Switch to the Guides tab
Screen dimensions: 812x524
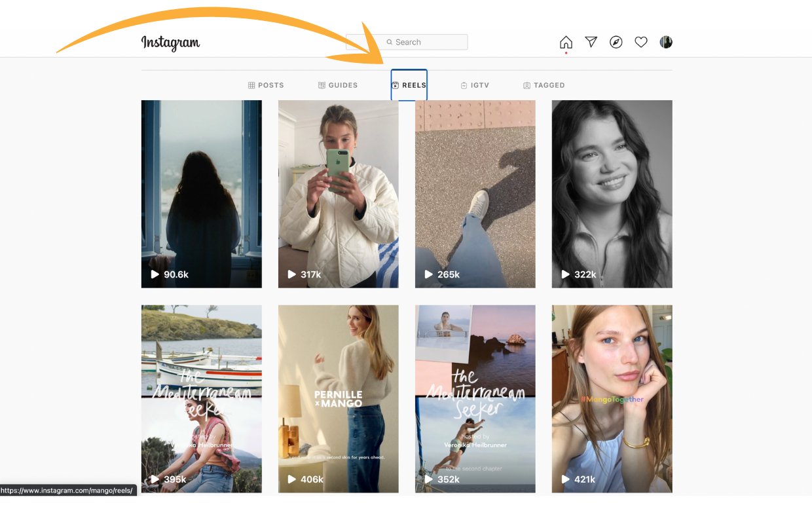pyautogui.click(x=338, y=85)
